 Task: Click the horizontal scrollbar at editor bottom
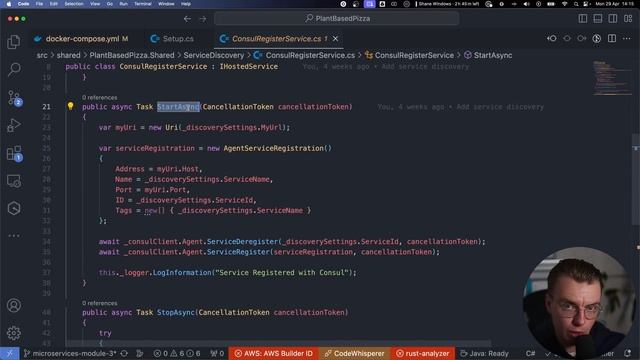278,344
